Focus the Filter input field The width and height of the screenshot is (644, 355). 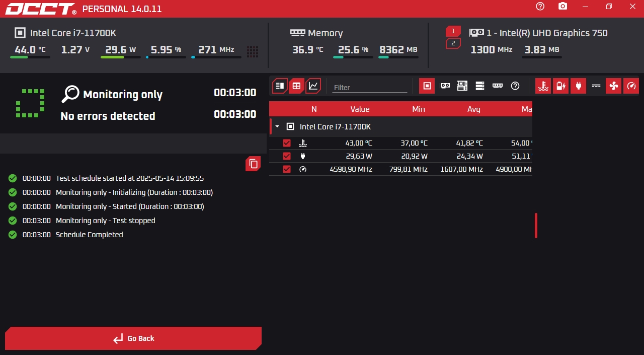[370, 87]
